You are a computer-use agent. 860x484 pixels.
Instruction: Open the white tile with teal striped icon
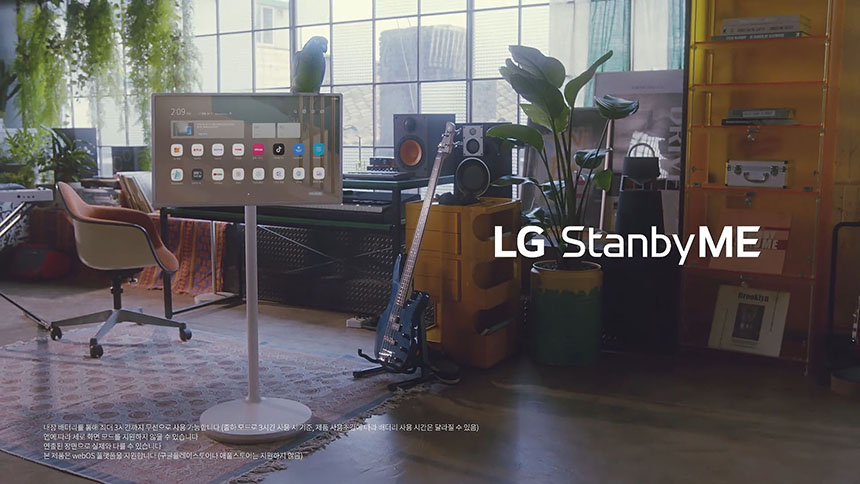(177, 175)
